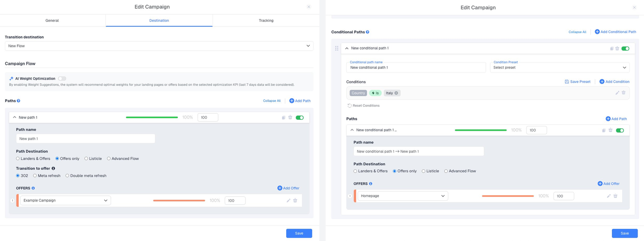Click help icon next to Conditional Paths
The height and width of the screenshot is (241, 644).
coord(367,32)
